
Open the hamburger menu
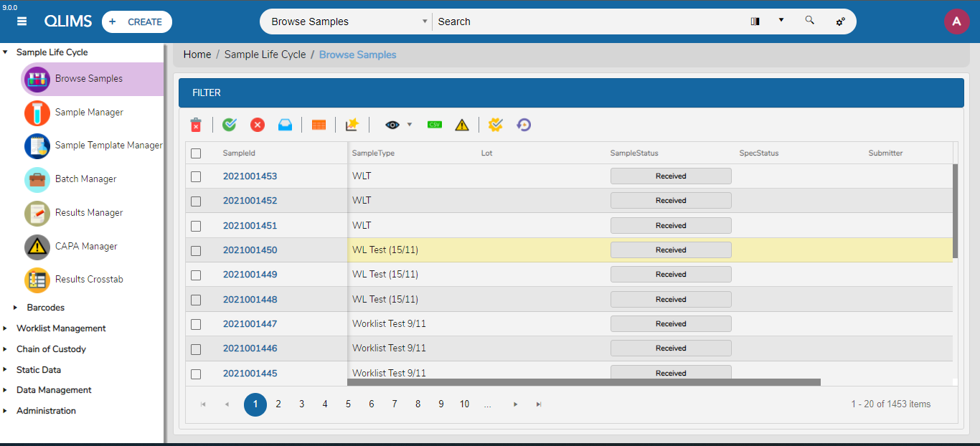click(x=22, y=22)
